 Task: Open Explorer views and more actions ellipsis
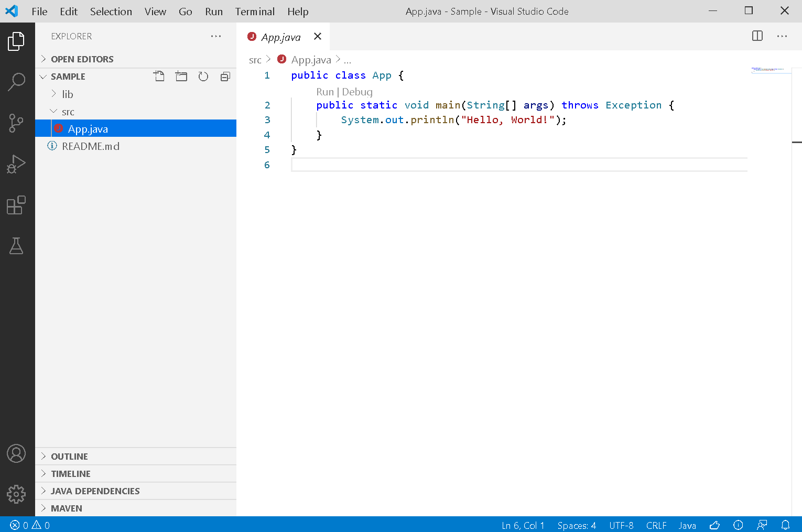click(216, 36)
